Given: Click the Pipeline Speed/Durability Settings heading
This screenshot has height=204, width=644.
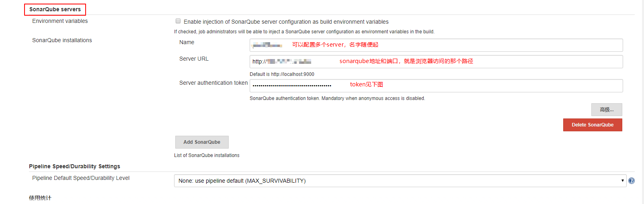Looking at the screenshot, I should (x=74, y=166).
